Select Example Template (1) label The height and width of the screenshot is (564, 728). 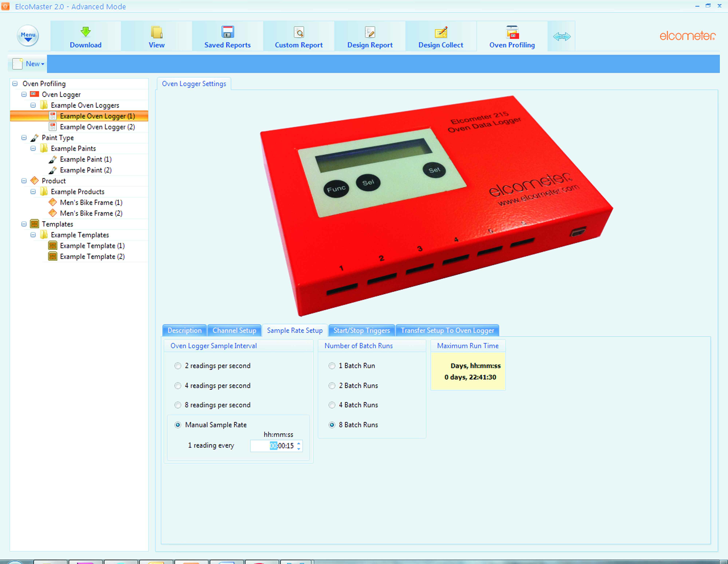tap(92, 245)
